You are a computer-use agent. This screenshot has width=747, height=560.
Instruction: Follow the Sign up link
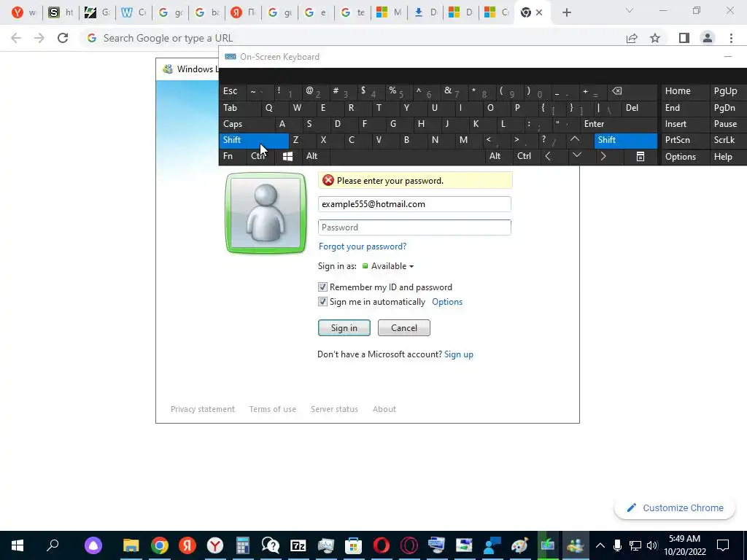[459, 354]
